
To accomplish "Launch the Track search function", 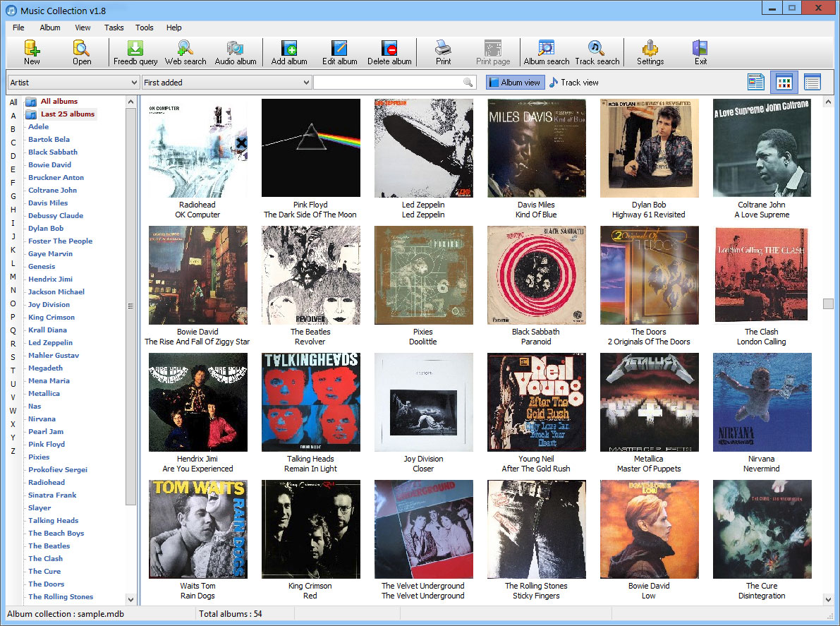I will tap(597, 52).
